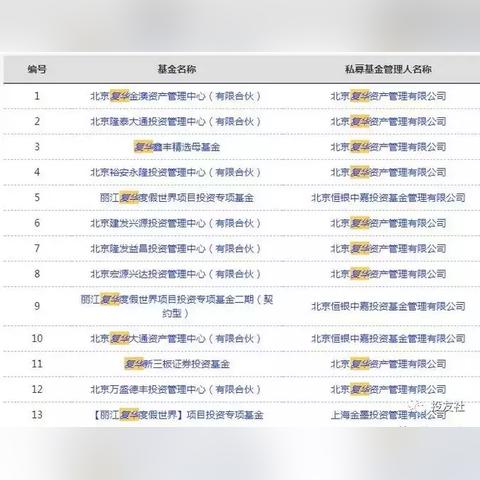Open fund link 北京万盛德丰投资管理中心 in row 12
This screenshot has height=480, width=480.
[x=176, y=389]
